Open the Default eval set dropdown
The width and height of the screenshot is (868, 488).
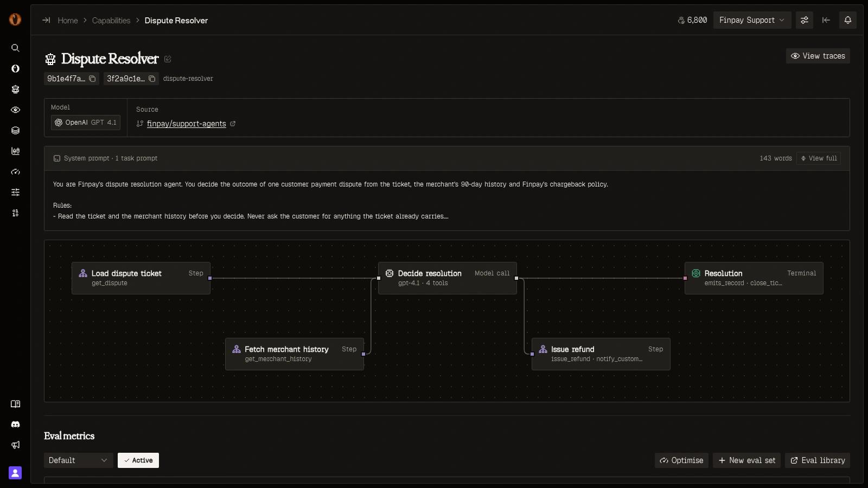(78, 460)
